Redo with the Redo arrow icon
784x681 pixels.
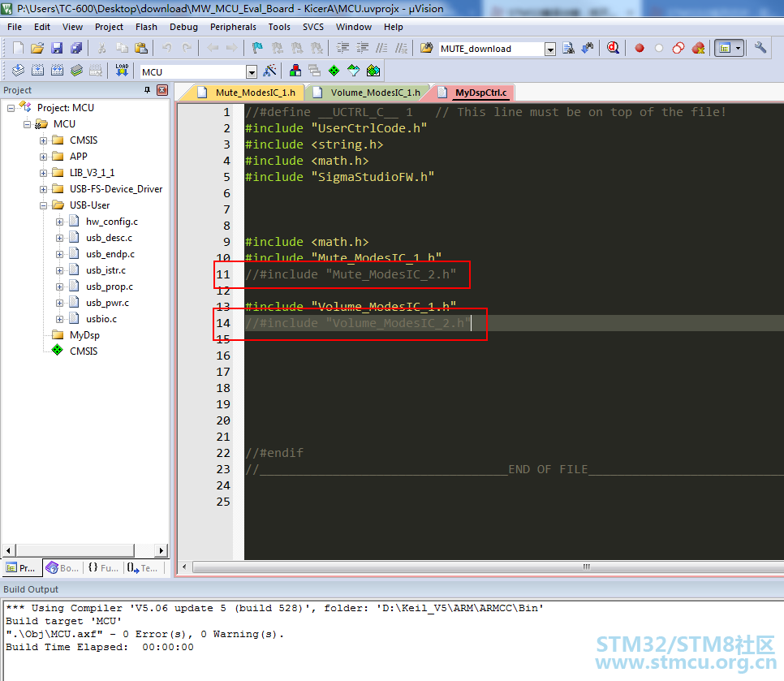(x=187, y=48)
